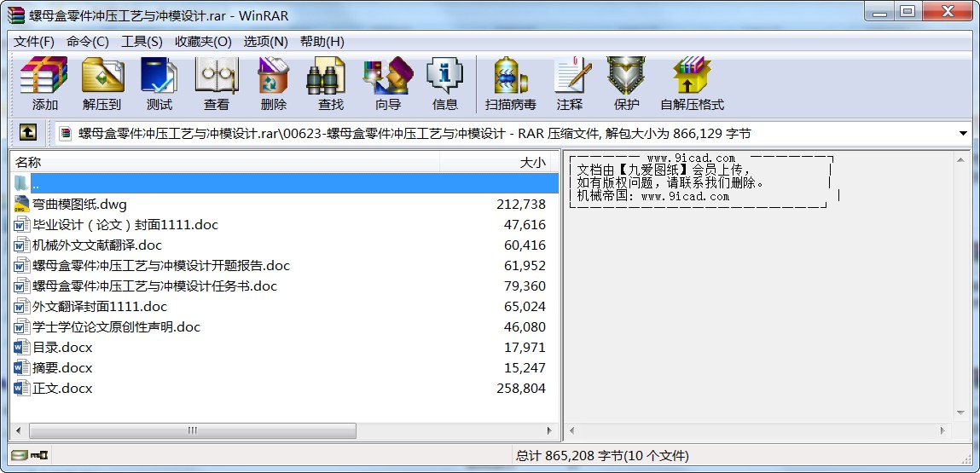
Task: Open the 文件(F) menu
Action: pyautogui.click(x=34, y=41)
